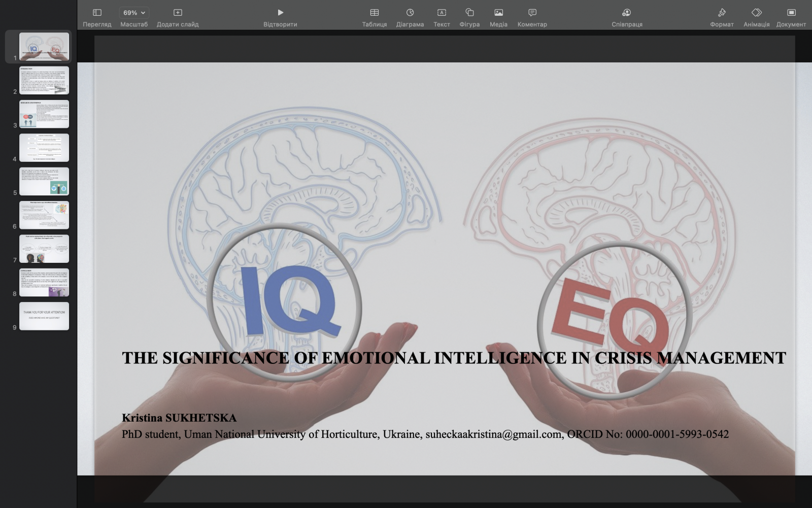Show the Формат inspector
This screenshot has width=812, height=508.
point(722,17)
